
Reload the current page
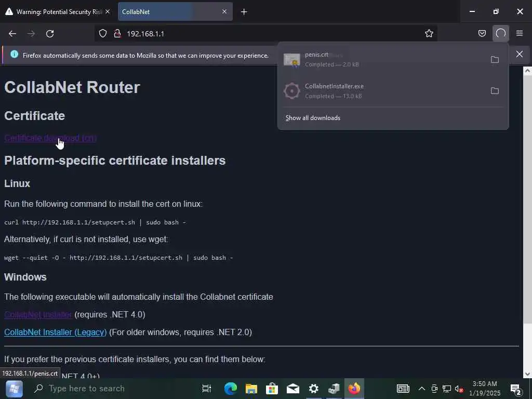pyautogui.click(x=50, y=34)
